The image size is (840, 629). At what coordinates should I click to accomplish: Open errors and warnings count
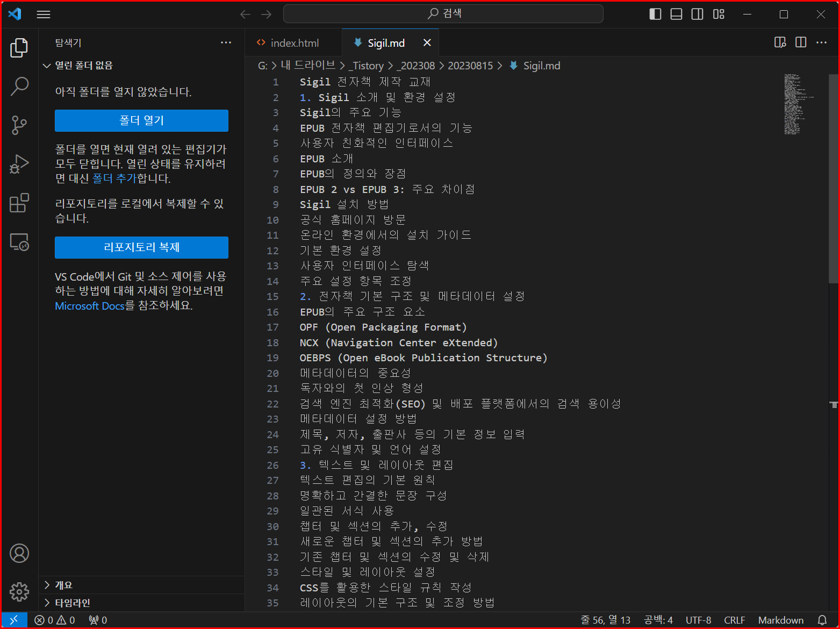55,620
